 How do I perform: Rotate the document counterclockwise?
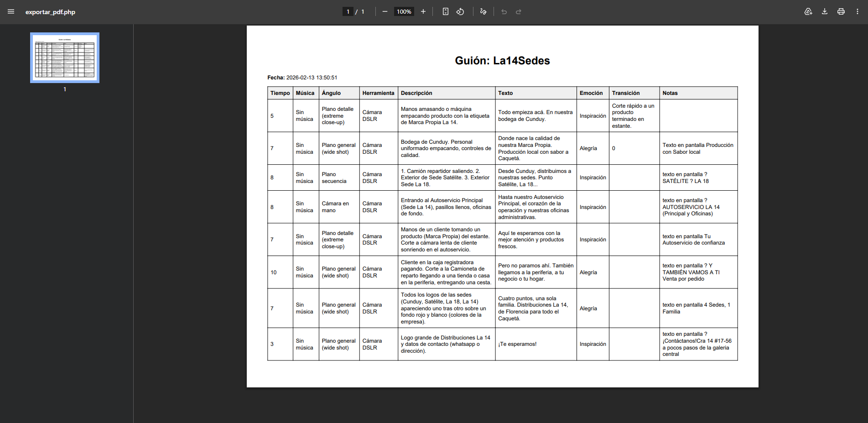click(460, 12)
